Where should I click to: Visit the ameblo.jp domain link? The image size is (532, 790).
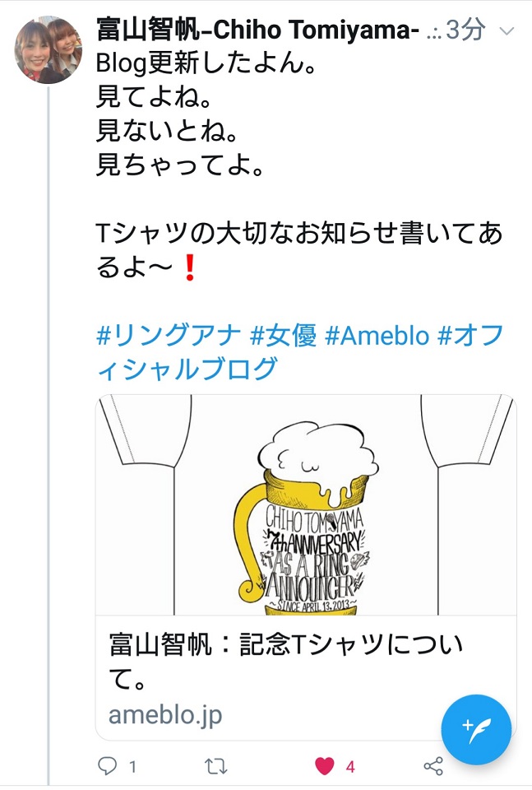(165, 715)
